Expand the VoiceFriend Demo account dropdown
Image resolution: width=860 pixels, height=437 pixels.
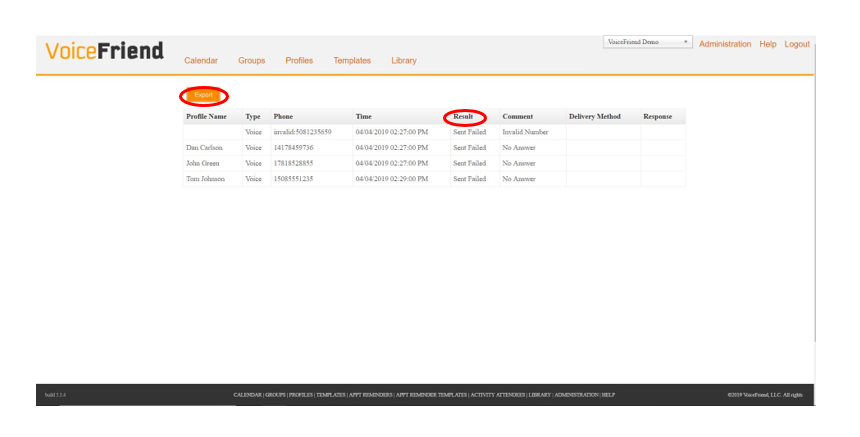click(648, 42)
